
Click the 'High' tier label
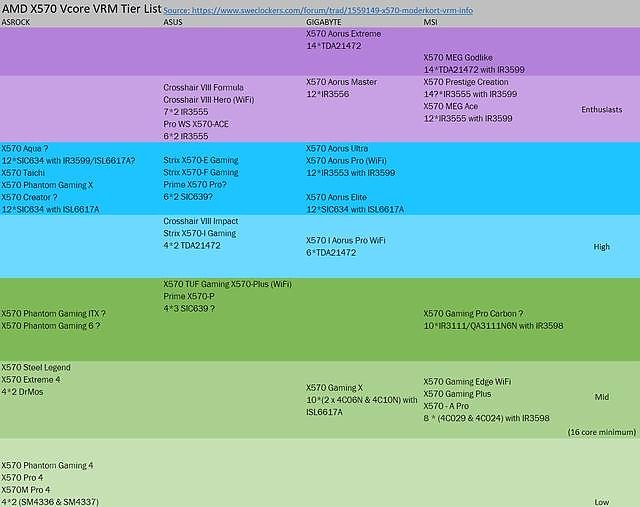(x=602, y=247)
